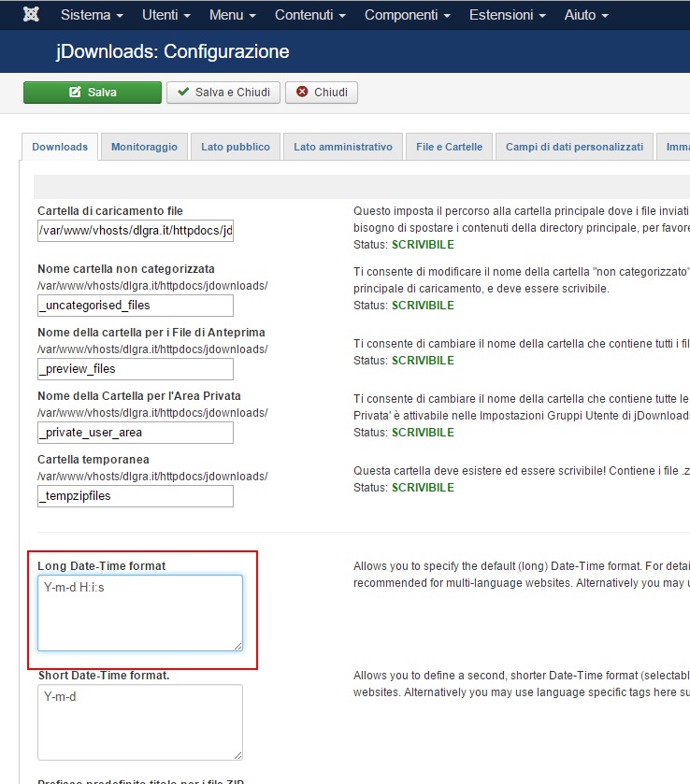Click the Sistema dropdown caret
The image size is (690, 784).
point(120,16)
